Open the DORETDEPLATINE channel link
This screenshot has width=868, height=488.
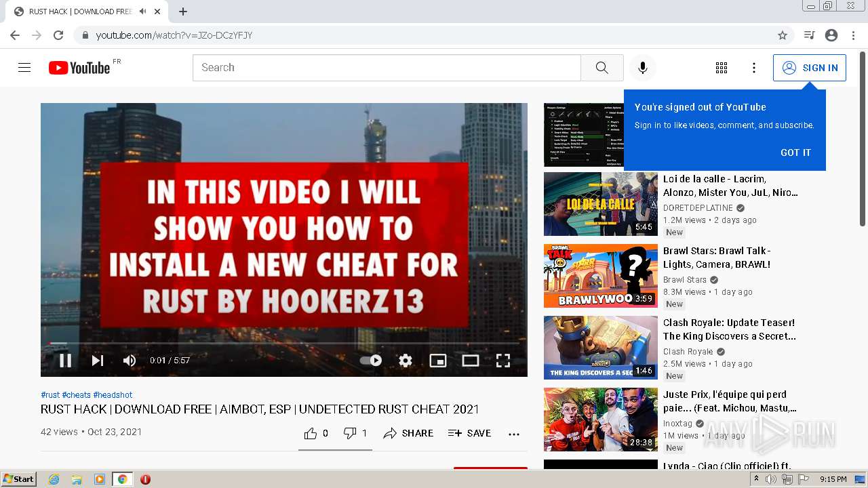pos(698,208)
